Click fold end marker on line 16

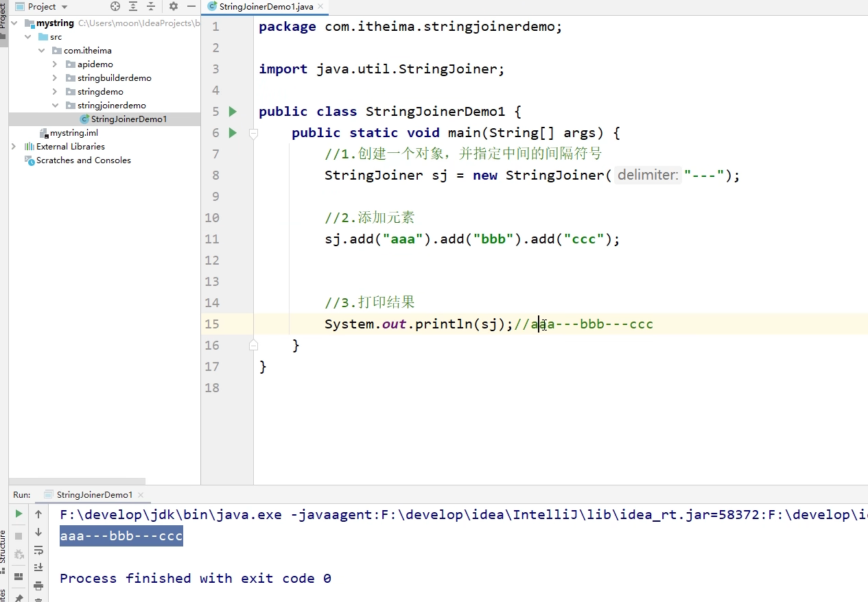click(x=253, y=345)
